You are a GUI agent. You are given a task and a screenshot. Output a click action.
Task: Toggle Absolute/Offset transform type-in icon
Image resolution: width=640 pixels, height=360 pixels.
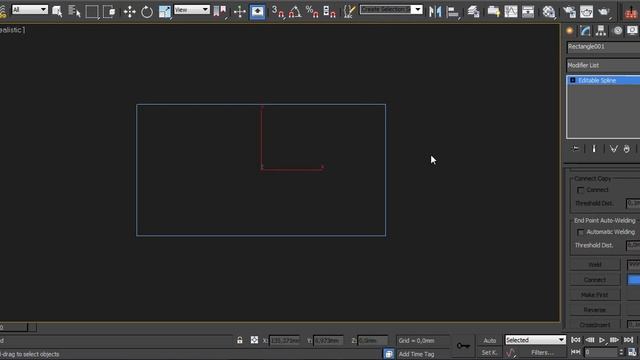tap(254, 340)
